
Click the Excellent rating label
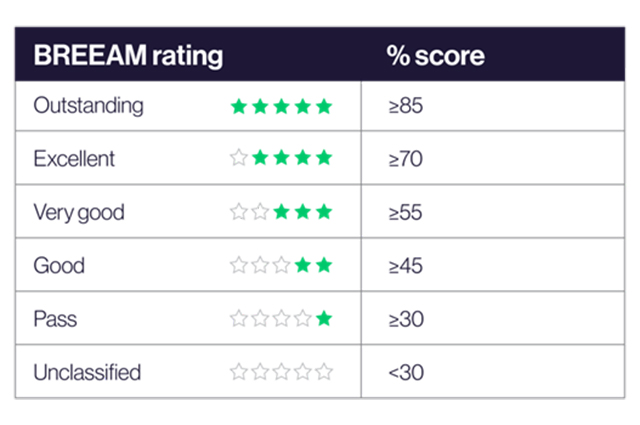74,158
